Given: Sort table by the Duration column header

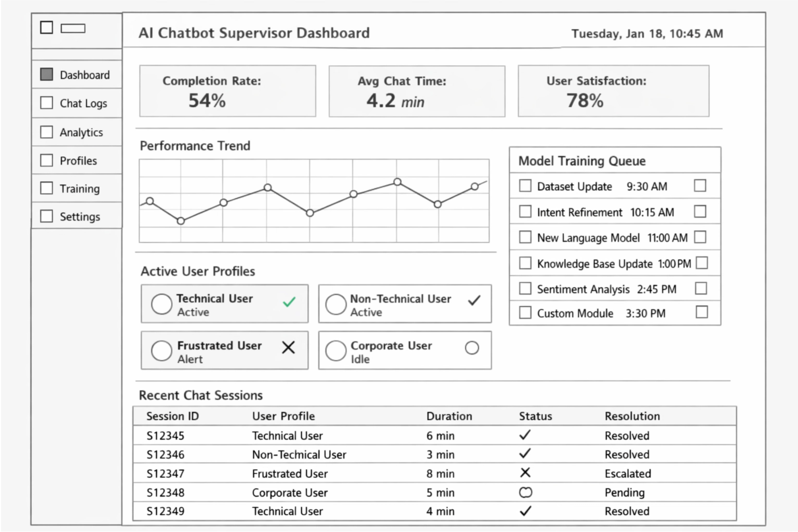Looking at the screenshot, I should click(x=449, y=416).
